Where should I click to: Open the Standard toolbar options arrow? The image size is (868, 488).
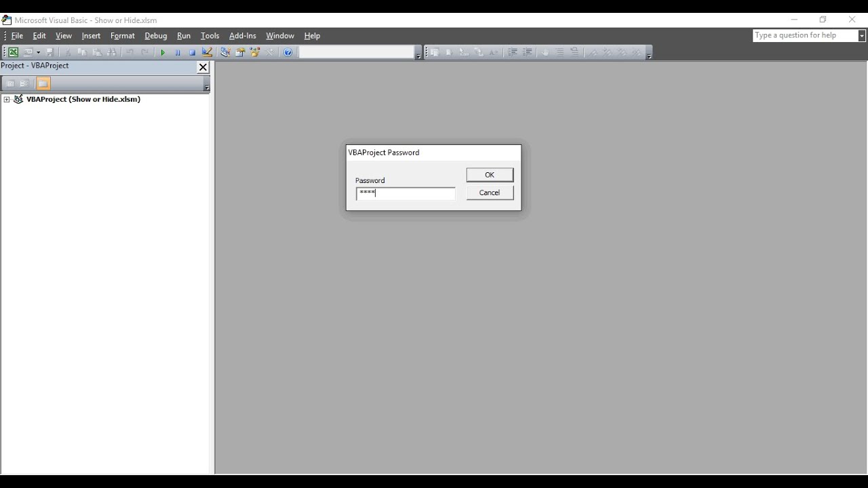pos(418,53)
